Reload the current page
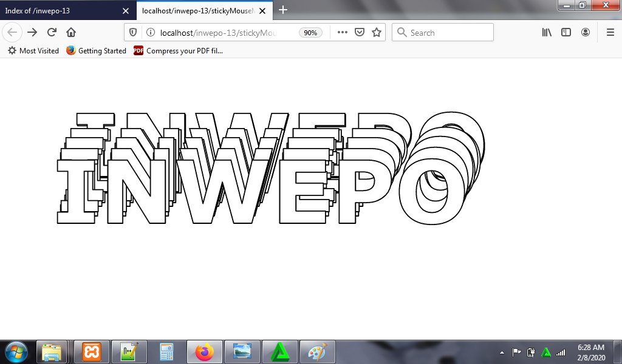The width and height of the screenshot is (622, 364). (x=52, y=32)
